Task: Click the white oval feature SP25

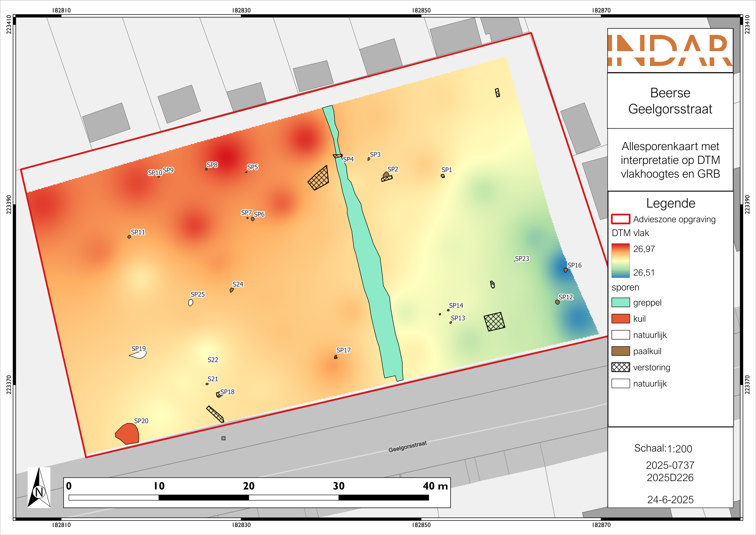Action: (191, 302)
